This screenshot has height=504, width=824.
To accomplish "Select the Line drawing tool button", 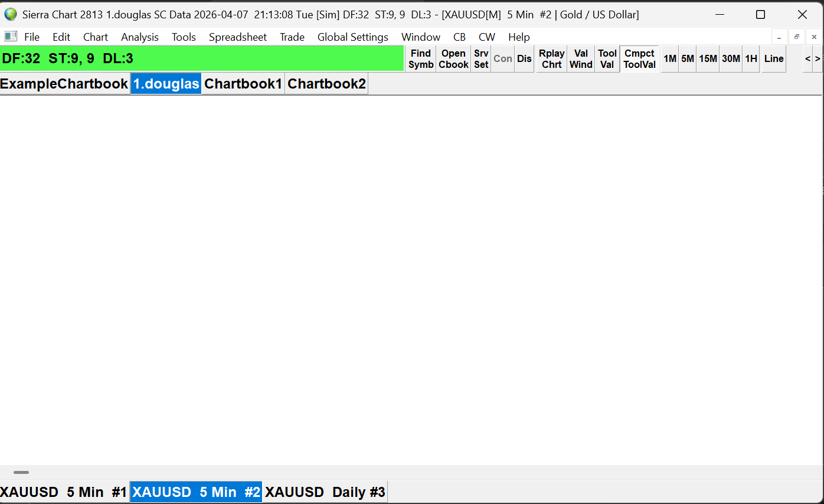I will click(x=774, y=59).
